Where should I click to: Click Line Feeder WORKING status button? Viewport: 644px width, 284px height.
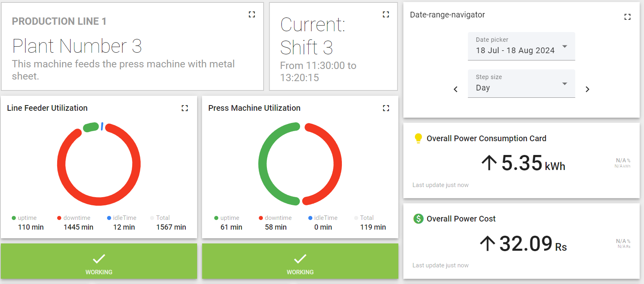99,262
